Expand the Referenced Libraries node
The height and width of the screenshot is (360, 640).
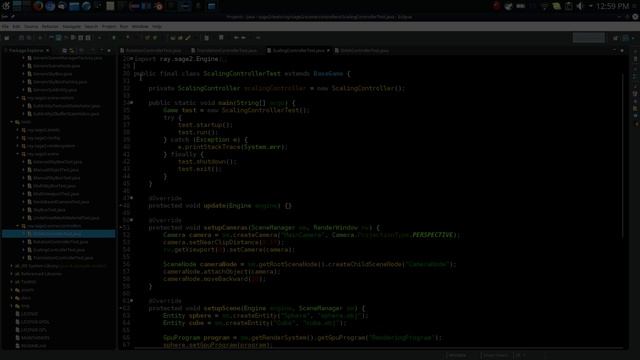[12, 274]
